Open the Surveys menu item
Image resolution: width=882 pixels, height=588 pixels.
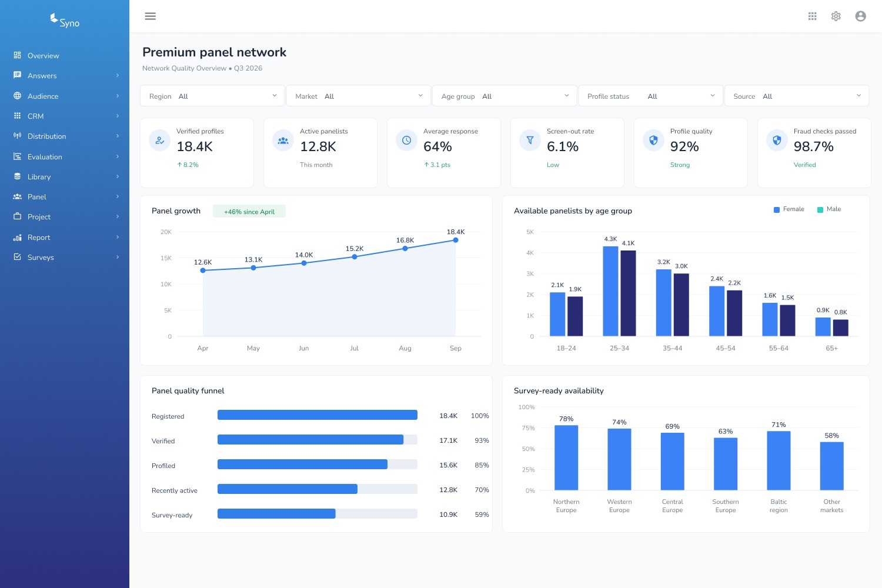click(x=65, y=257)
